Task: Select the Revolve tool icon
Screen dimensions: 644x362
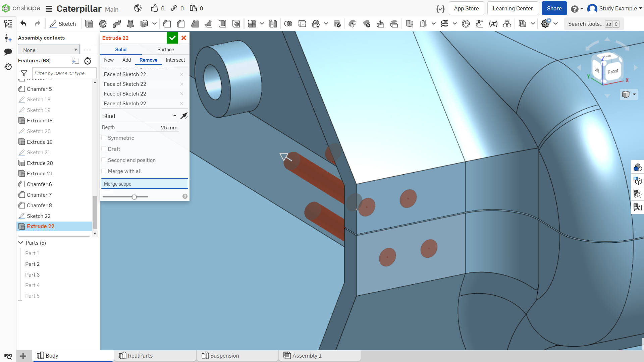Action: tap(103, 24)
